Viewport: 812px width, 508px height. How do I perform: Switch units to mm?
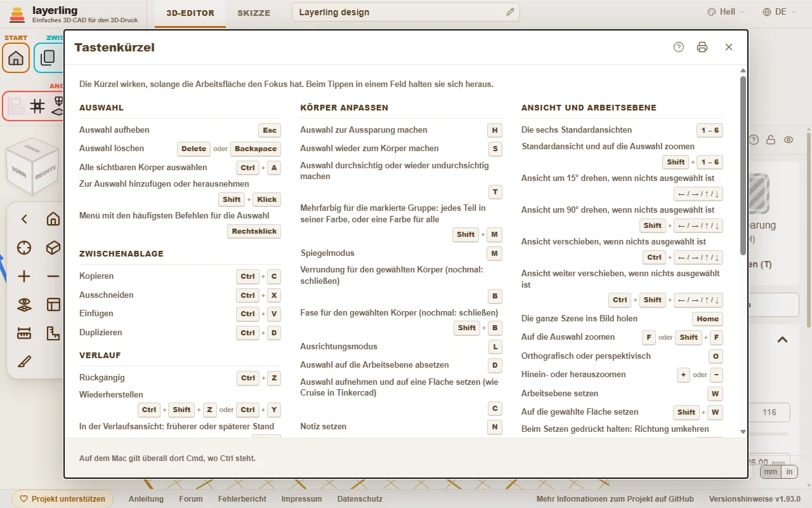(x=769, y=472)
